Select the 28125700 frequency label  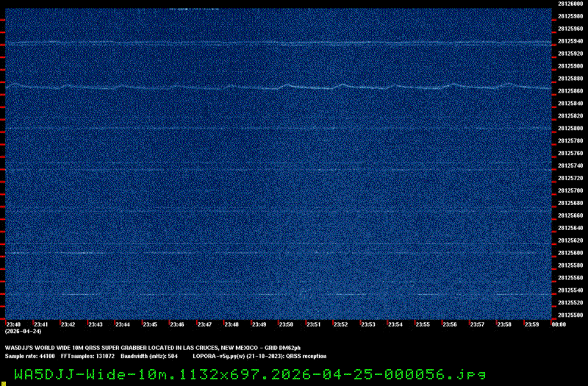coord(570,190)
